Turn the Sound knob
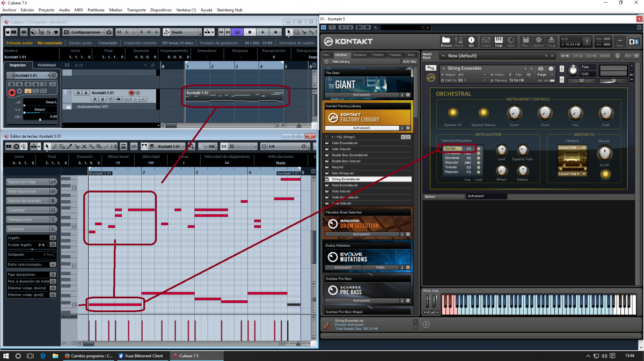 pos(514,112)
